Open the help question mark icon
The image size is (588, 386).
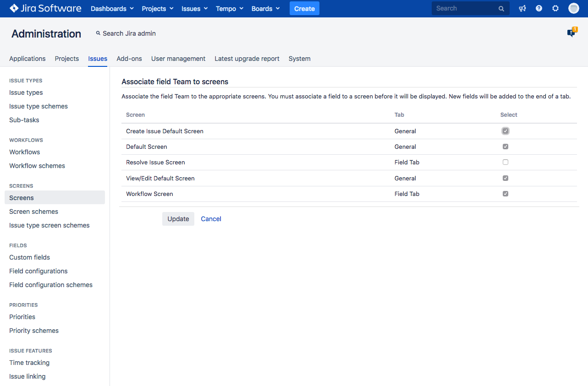point(539,9)
